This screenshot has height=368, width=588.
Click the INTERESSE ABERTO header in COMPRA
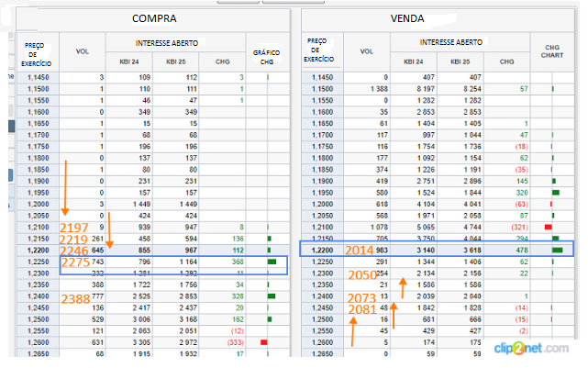tap(175, 41)
